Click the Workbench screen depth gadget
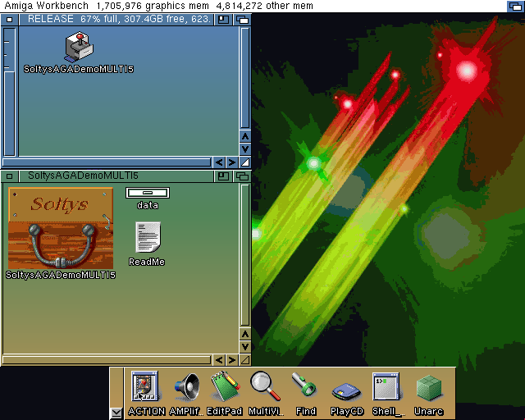This screenshot has width=525, height=420. coord(515,6)
